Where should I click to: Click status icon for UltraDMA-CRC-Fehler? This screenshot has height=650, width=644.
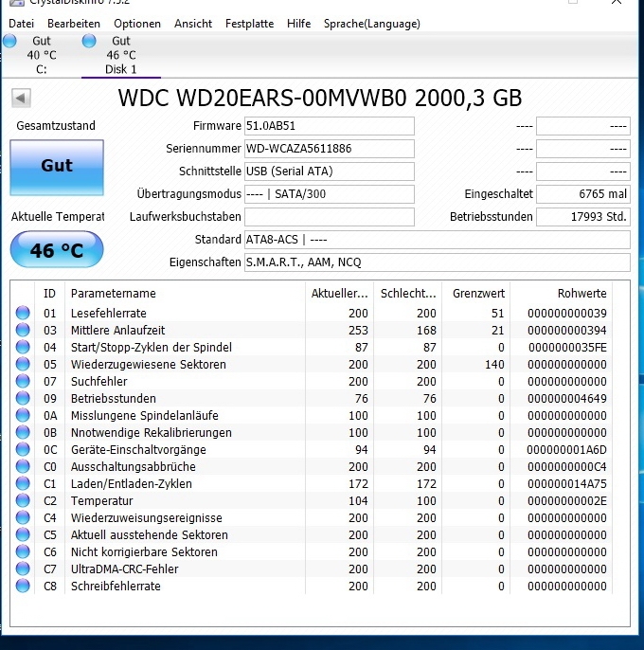coord(23,569)
